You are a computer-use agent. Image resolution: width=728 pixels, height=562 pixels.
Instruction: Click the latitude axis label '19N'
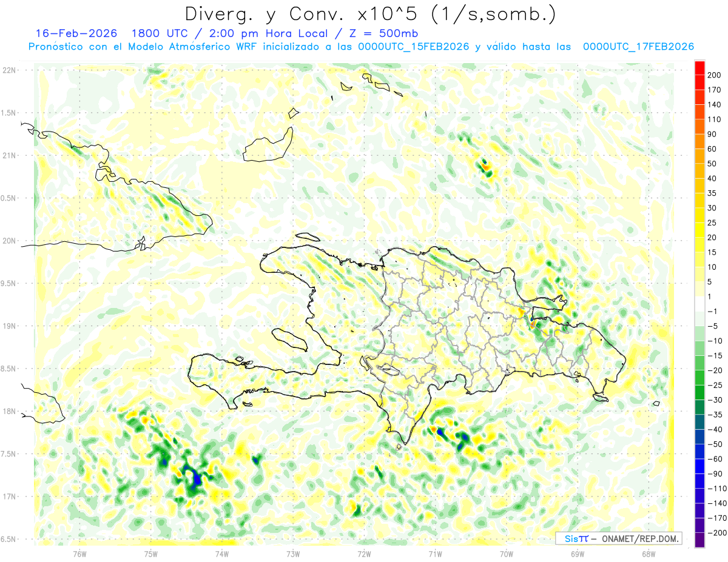pyautogui.click(x=9, y=326)
